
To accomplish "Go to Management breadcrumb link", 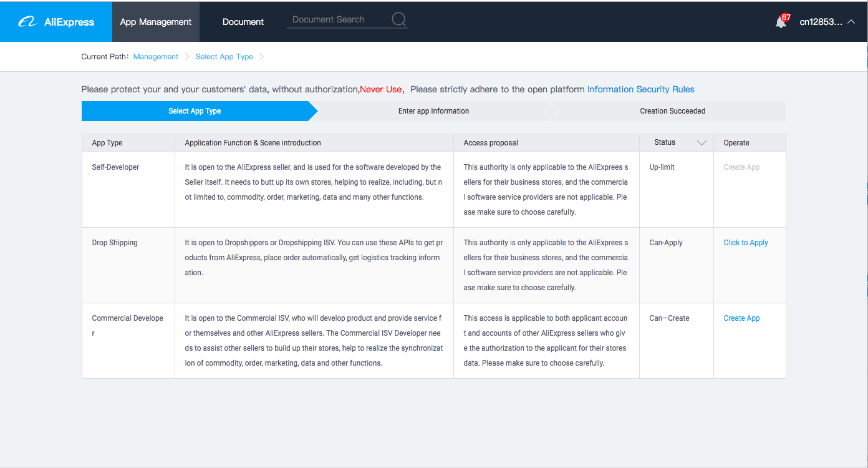I will 156,57.
